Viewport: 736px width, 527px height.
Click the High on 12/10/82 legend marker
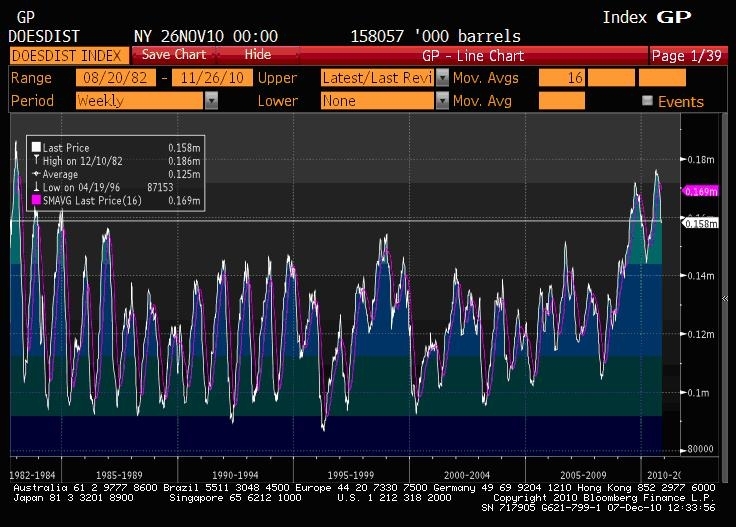click(36, 161)
